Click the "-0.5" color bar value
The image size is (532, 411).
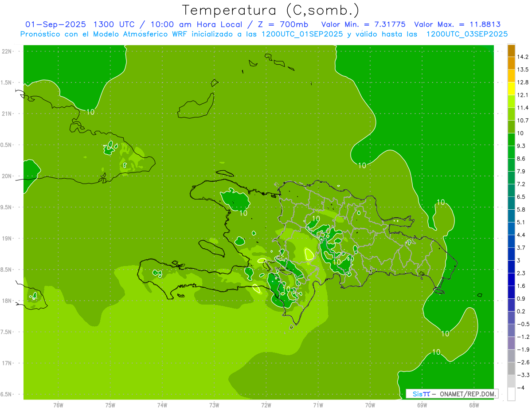point(523,324)
